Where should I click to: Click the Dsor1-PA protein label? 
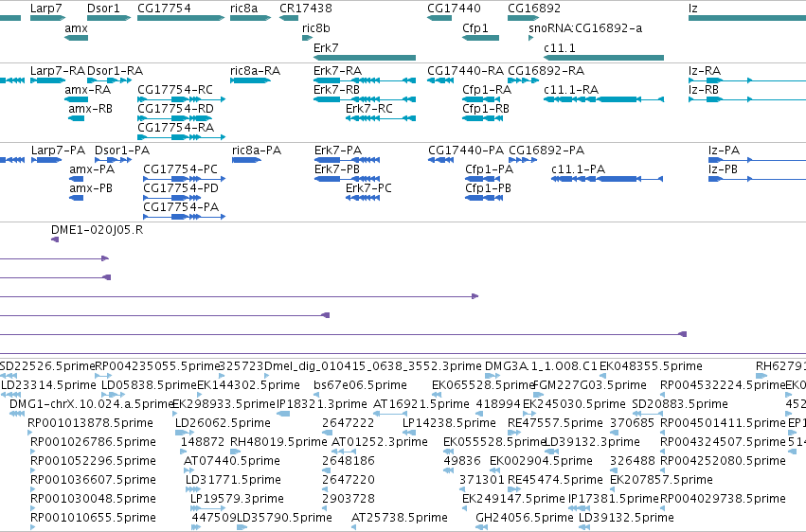(122, 150)
